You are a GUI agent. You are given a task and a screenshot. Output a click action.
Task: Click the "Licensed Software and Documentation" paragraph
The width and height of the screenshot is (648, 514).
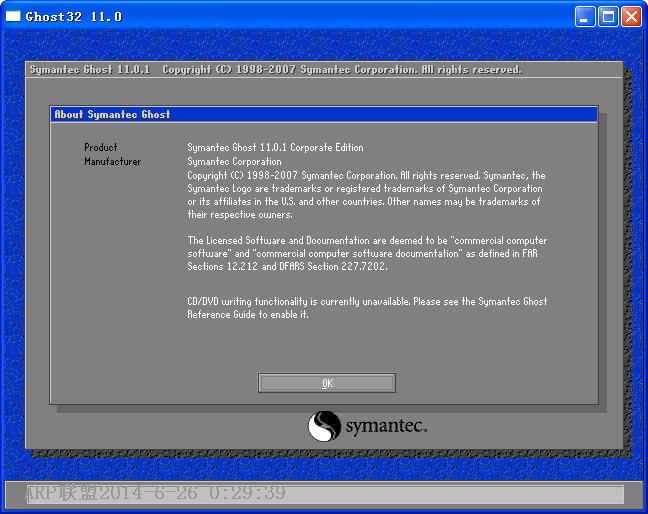(367, 254)
